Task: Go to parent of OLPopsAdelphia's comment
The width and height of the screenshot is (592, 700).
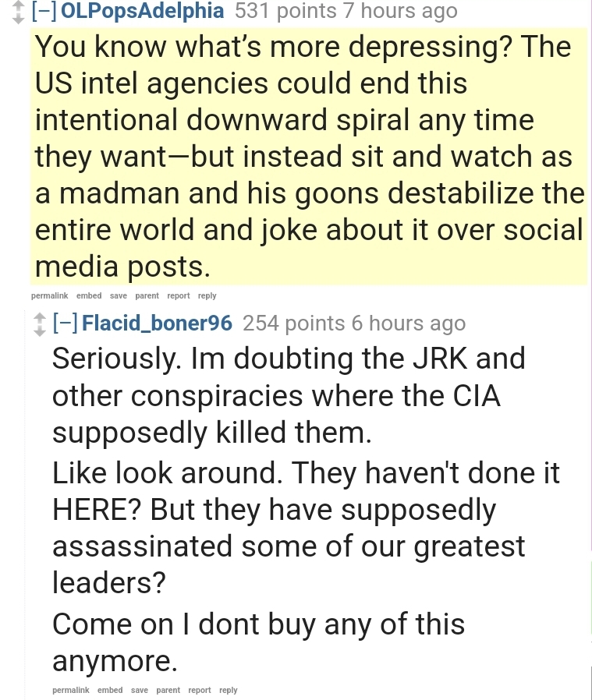Action: coord(147,295)
